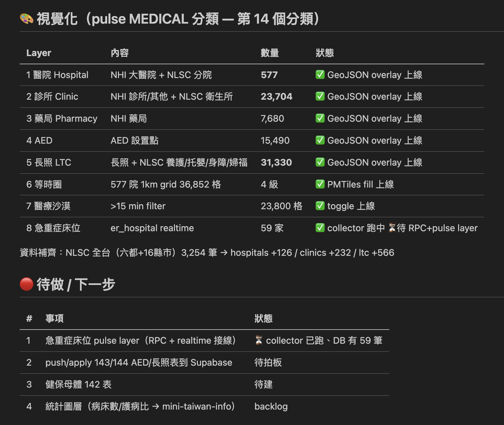Click the bold quantity 577
This screenshot has width=504, height=425.
(x=269, y=75)
